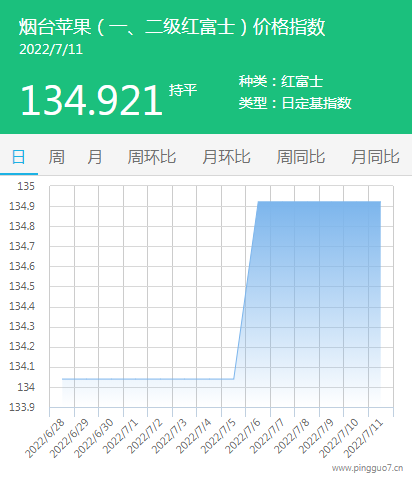
Task: Click the 134.5 y-axis label
Action: (22, 286)
